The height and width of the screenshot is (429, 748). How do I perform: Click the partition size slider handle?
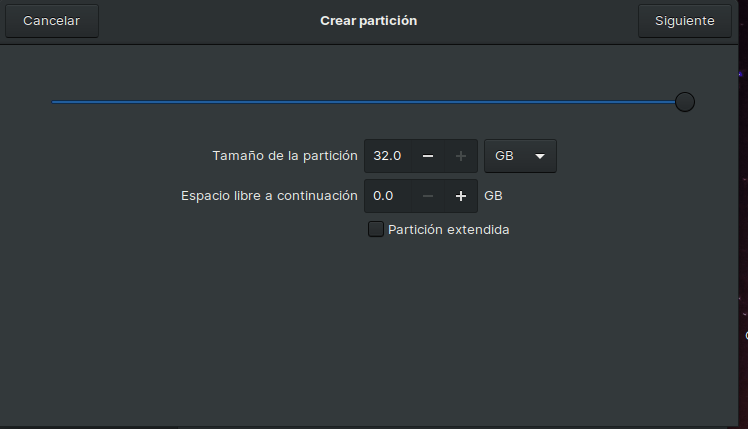point(685,102)
